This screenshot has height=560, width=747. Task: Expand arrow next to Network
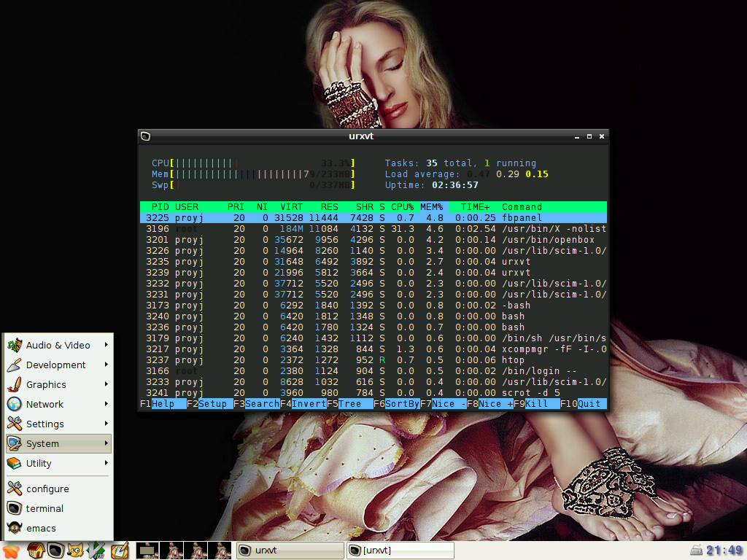(107, 404)
